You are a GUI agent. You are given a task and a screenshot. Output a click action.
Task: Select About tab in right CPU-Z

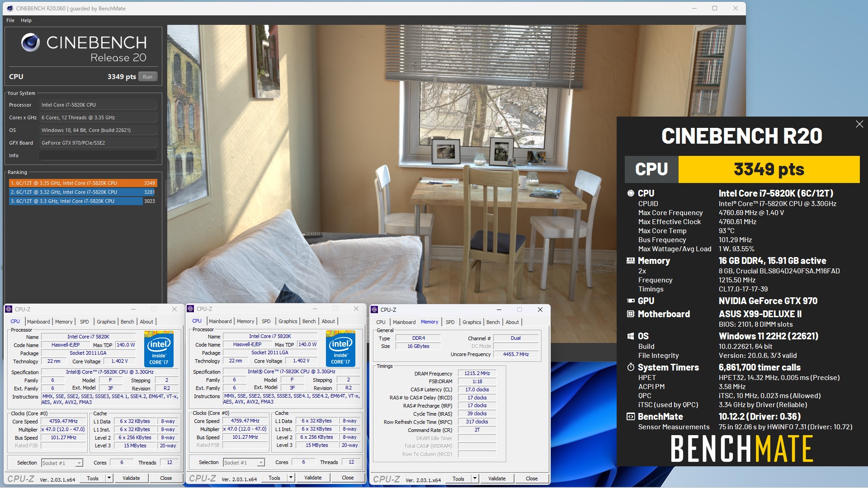(x=512, y=322)
